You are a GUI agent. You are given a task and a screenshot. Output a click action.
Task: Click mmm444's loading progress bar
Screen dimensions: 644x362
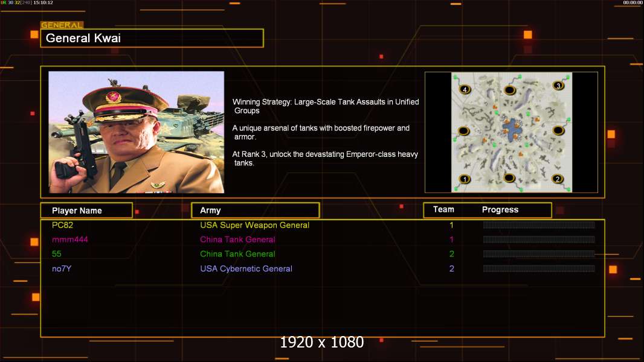pos(539,239)
